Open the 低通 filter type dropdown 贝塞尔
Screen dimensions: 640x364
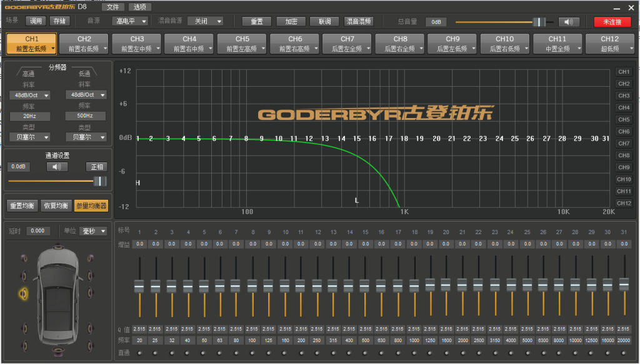(86, 137)
